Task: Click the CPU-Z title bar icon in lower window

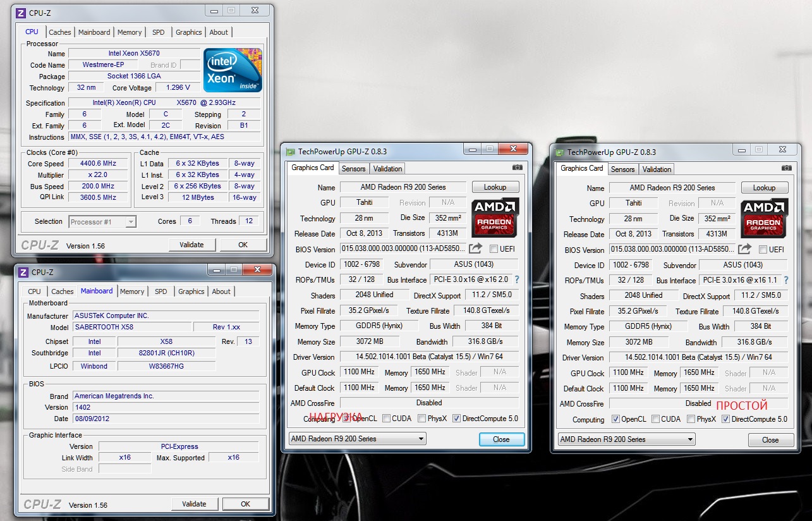Action: [x=23, y=272]
